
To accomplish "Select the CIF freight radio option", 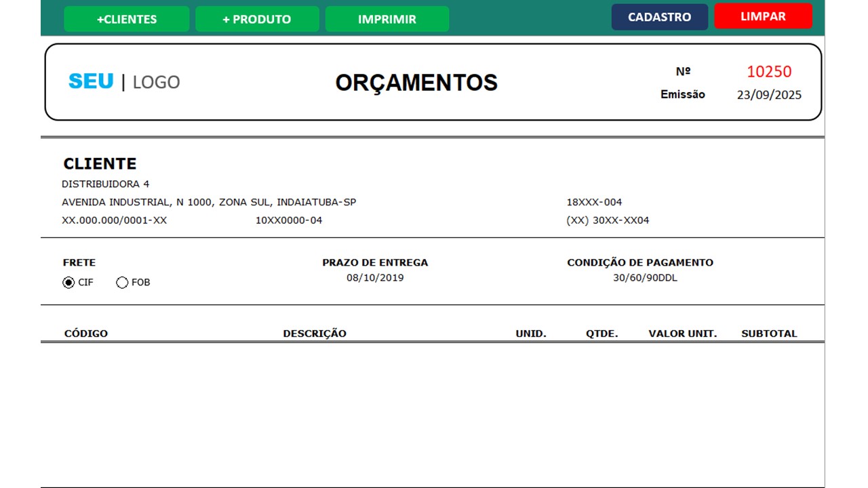I will pos(68,283).
